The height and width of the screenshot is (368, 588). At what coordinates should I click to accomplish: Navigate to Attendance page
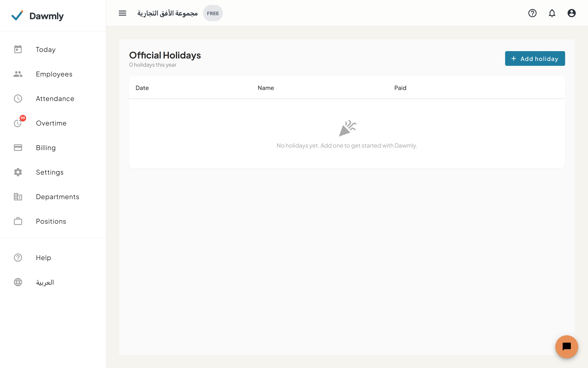(x=53, y=99)
